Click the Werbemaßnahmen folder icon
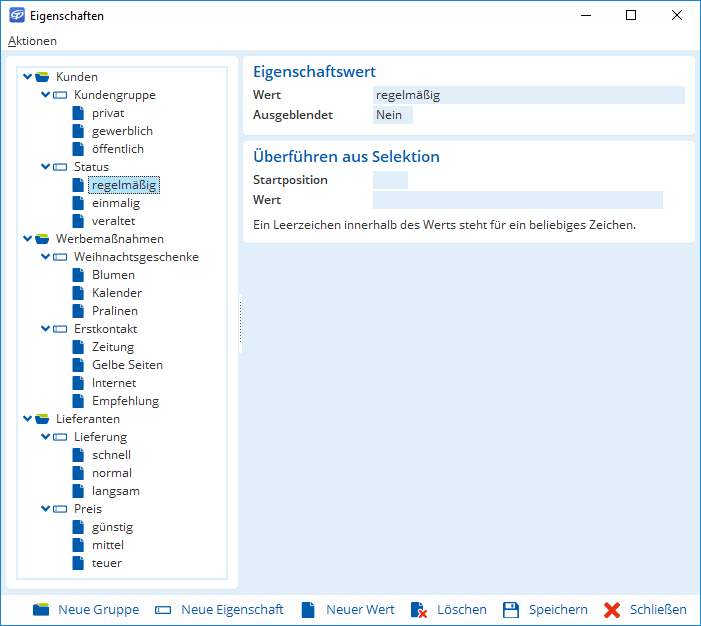 pyautogui.click(x=43, y=239)
